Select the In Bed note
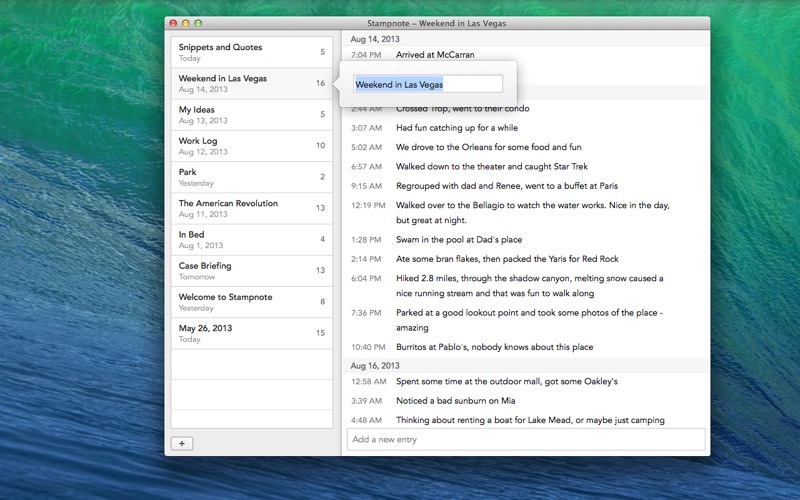The image size is (800, 500). point(252,239)
